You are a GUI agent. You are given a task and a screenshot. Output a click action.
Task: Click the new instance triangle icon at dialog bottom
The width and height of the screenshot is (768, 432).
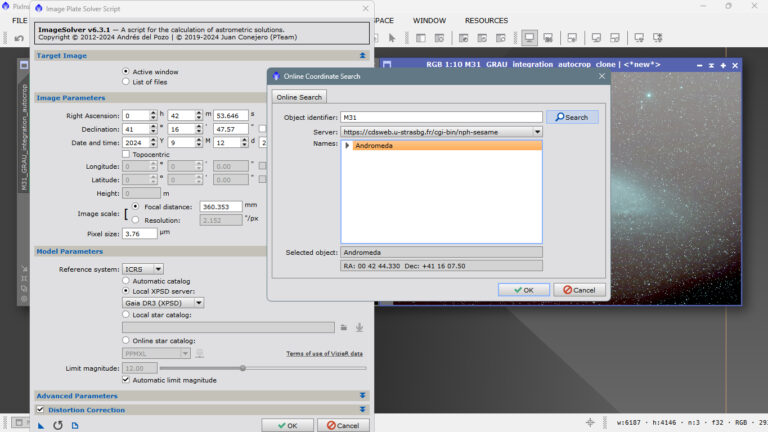click(x=41, y=426)
